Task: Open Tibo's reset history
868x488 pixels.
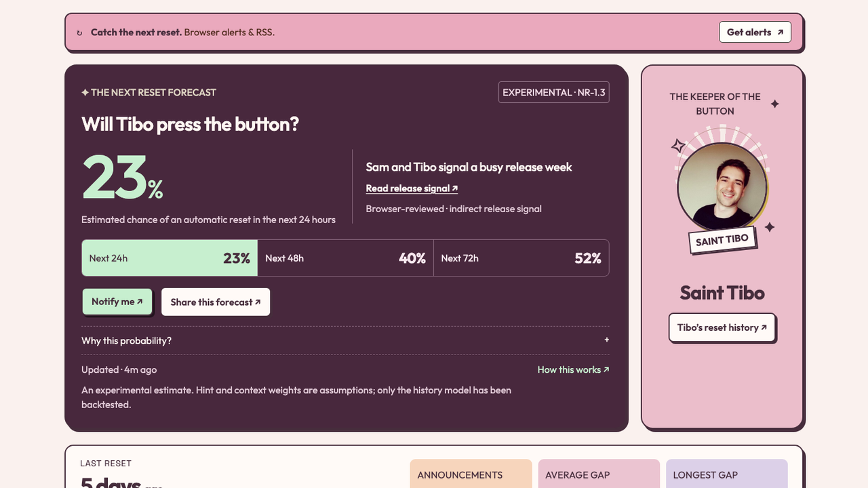Action: coord(722,327)
